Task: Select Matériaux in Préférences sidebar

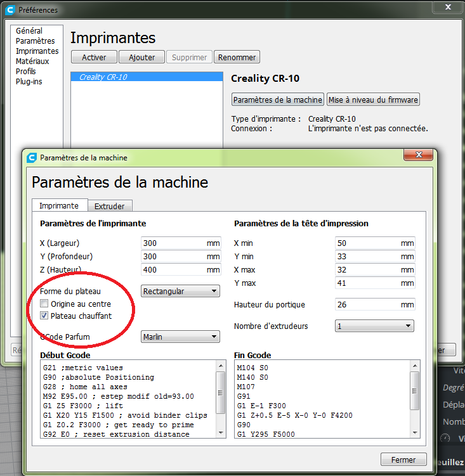Action: click(32, 61)
